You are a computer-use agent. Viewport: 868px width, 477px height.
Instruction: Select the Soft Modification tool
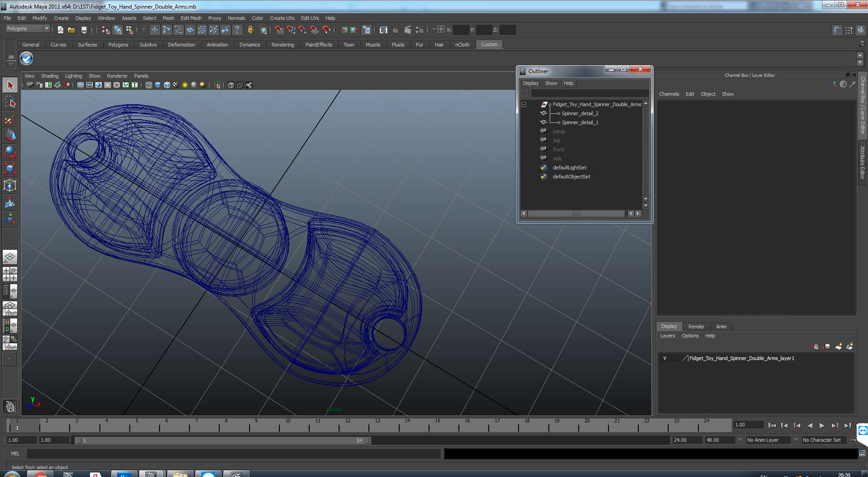click(x=10, y=202)
